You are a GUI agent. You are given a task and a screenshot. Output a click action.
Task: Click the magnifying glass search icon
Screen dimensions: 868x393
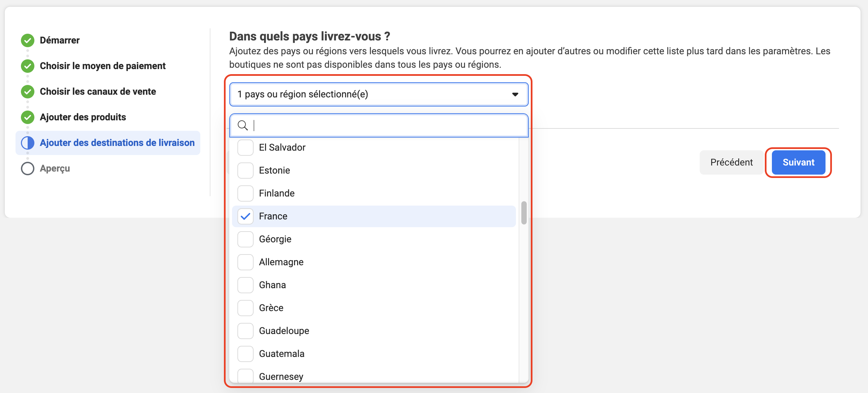(243, 125)
